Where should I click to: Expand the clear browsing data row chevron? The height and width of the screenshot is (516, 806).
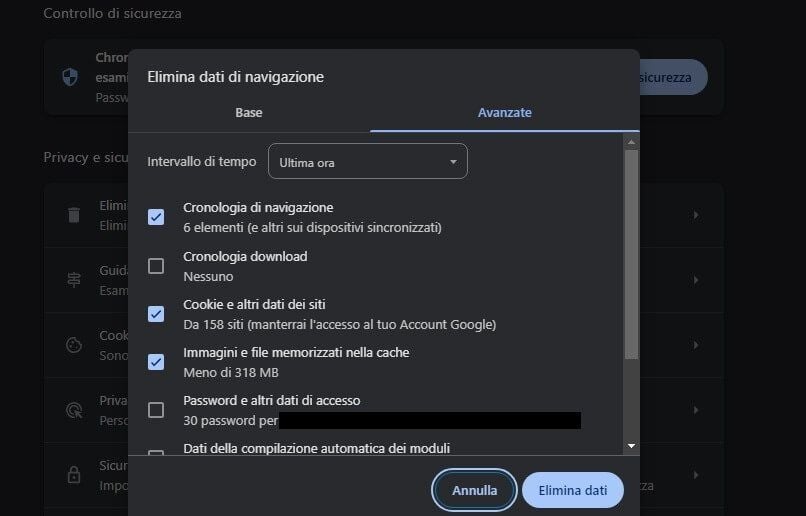695,215
